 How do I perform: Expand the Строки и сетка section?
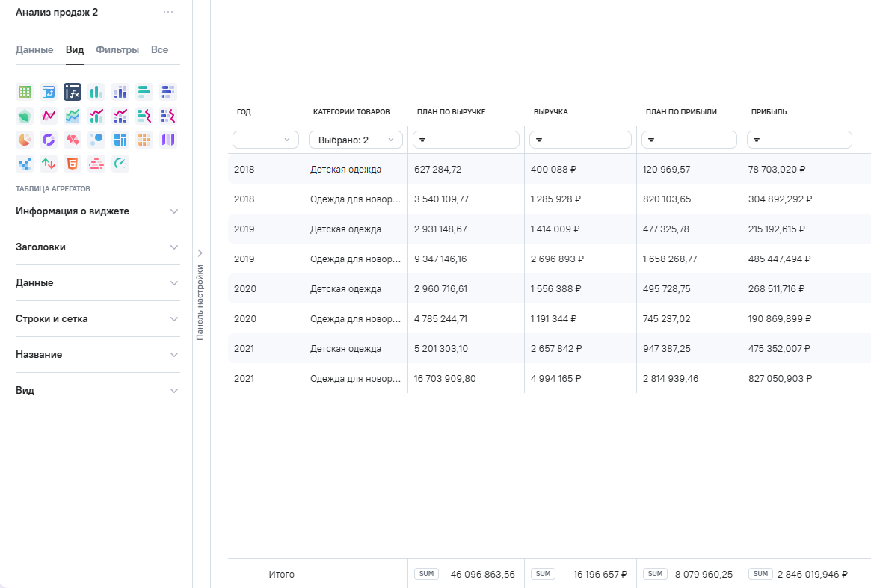(97, 319)
